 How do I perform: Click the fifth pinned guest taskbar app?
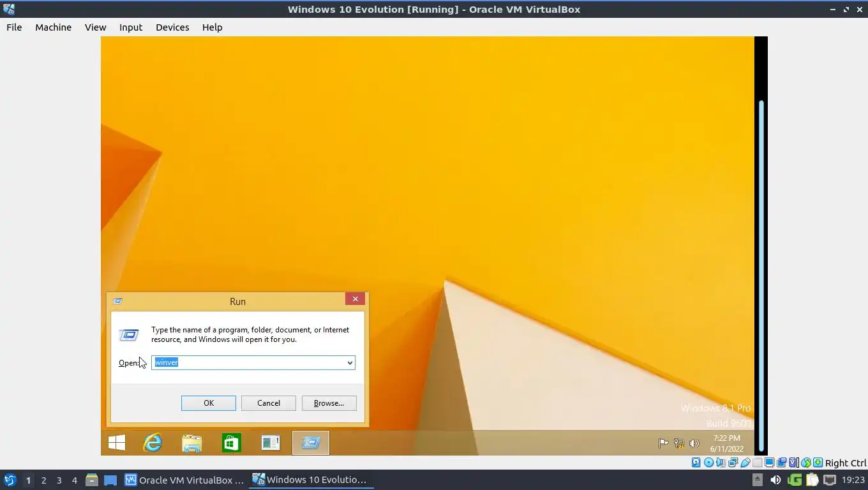[x=271, y=443]
